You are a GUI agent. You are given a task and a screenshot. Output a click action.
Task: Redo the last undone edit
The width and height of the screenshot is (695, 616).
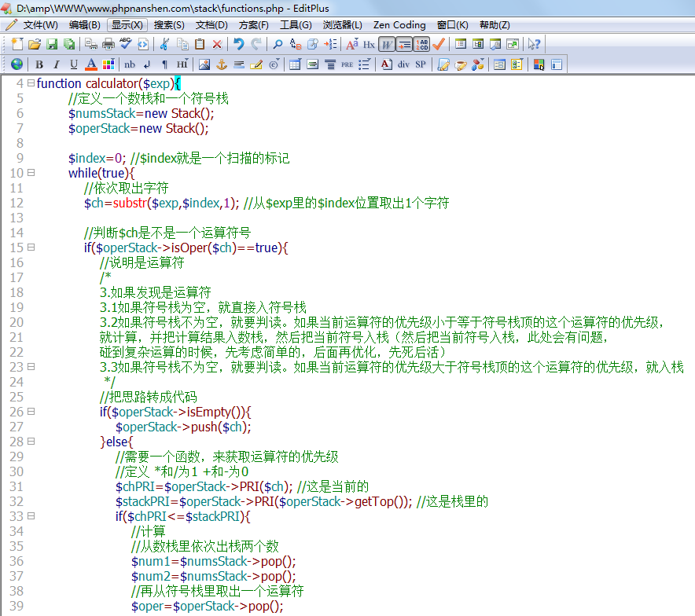click(x=256, y=44)
